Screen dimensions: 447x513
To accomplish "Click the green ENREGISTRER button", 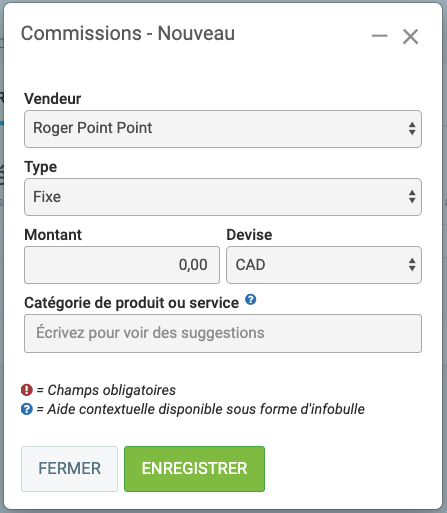I will (x=194, y=469).
